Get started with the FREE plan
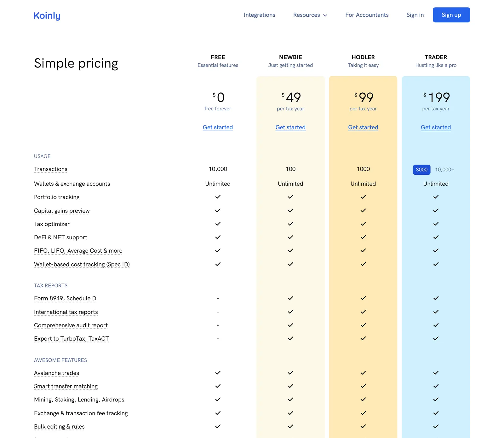This screenshot has height=438, width=504. (218, 127)
